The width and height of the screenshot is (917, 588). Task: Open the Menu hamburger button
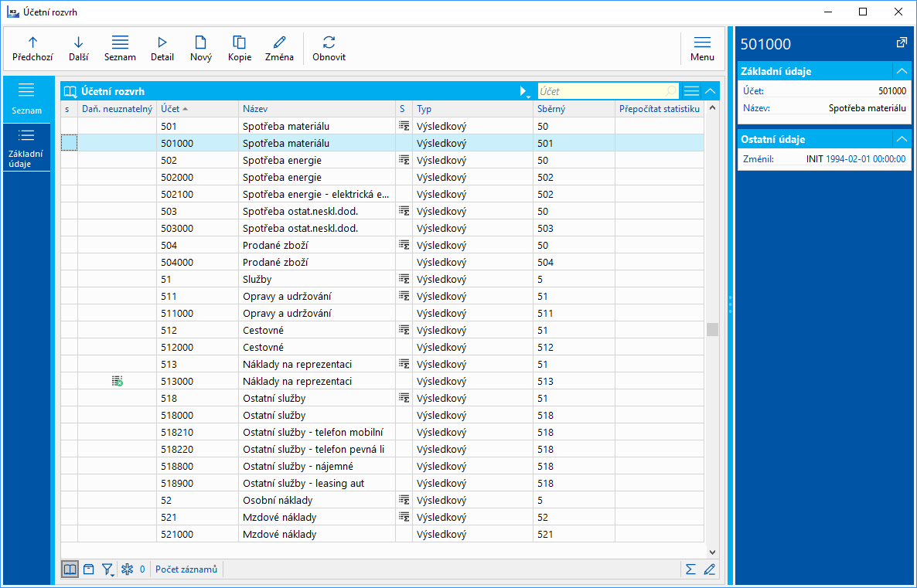pyautogui.click(x=702, y=49)
